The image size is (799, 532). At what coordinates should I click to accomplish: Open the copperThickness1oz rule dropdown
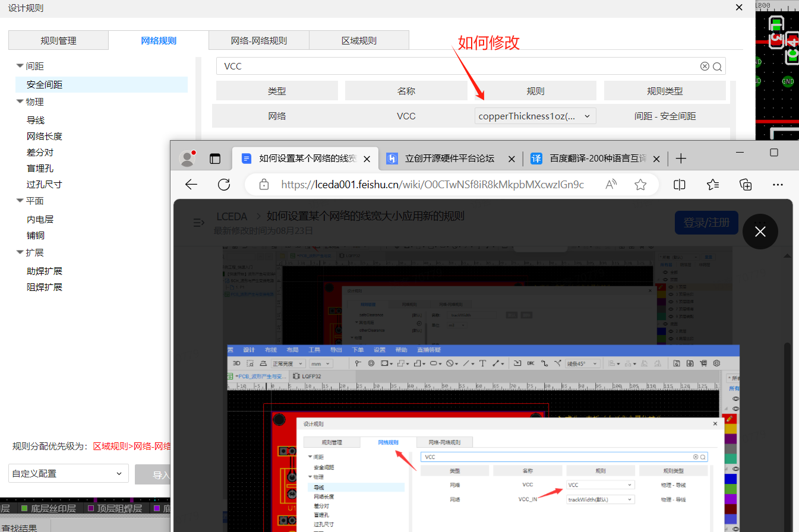pos(535,116)
